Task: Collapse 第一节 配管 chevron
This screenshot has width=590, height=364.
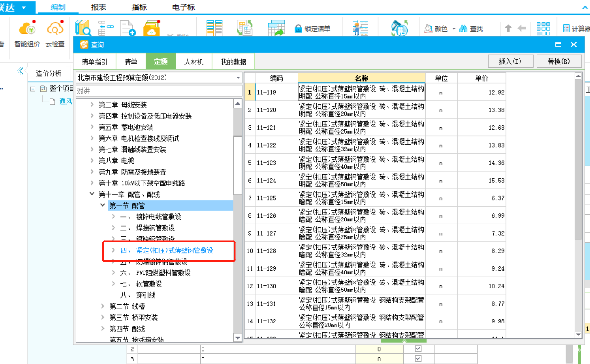Action: tap(102, 205)
